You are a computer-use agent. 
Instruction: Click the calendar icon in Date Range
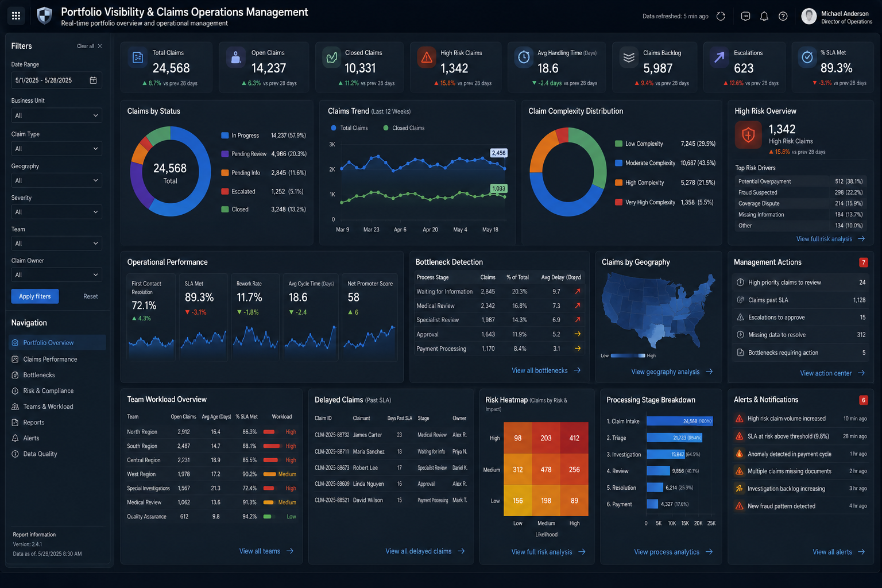[93, 80]
